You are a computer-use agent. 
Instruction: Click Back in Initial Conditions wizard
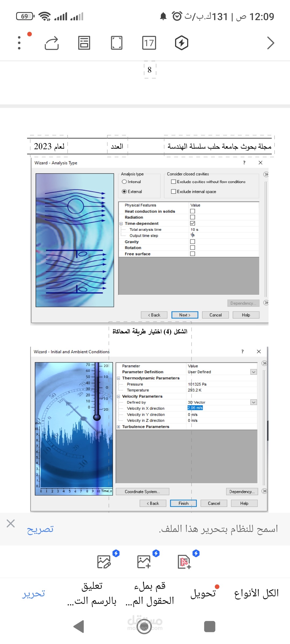pos(153,503)
